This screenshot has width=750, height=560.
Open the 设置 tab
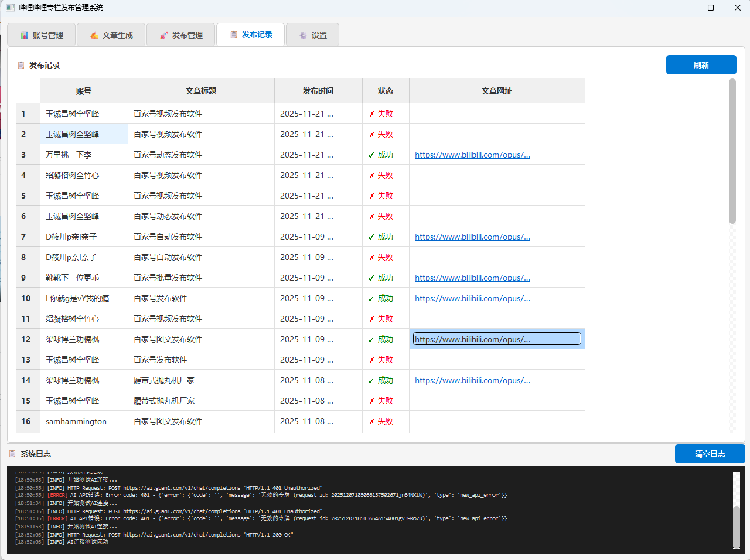click(x=313, y=35)
